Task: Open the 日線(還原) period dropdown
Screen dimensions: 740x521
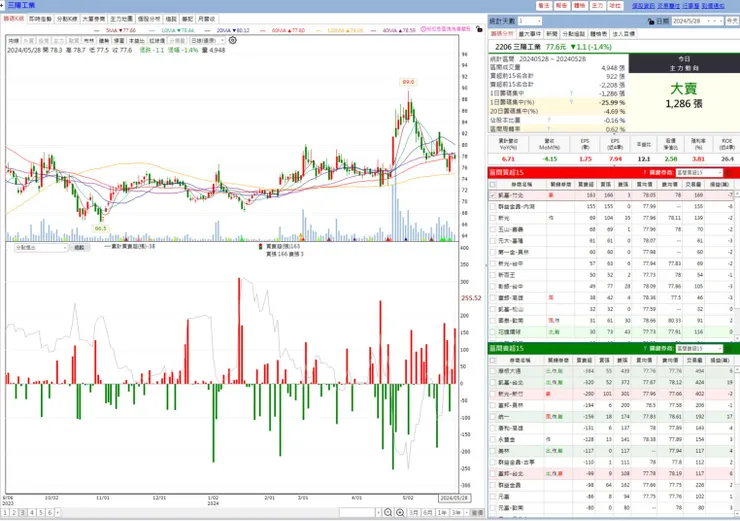Action: 207,41
